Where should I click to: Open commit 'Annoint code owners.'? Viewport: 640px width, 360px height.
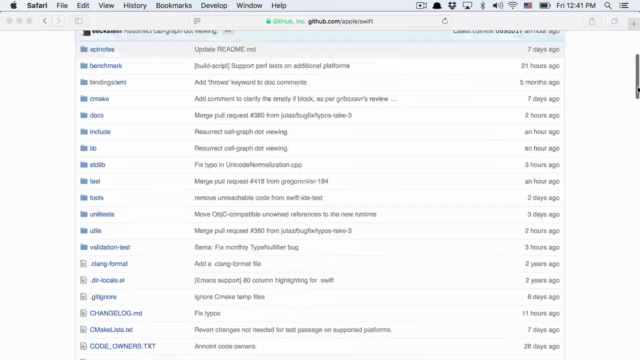coord(225,346)
